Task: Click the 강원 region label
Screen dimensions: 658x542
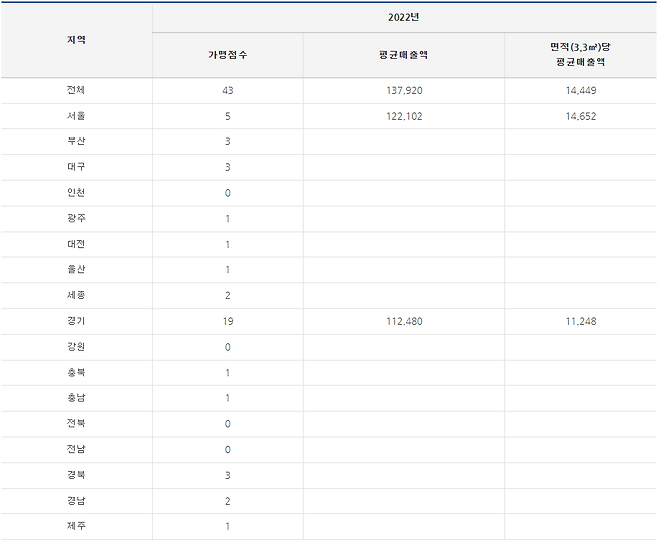Action: [x=76, y=347]
